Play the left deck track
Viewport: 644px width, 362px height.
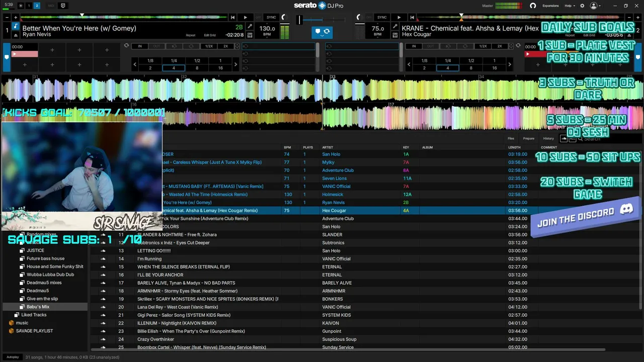click(245, 18)
